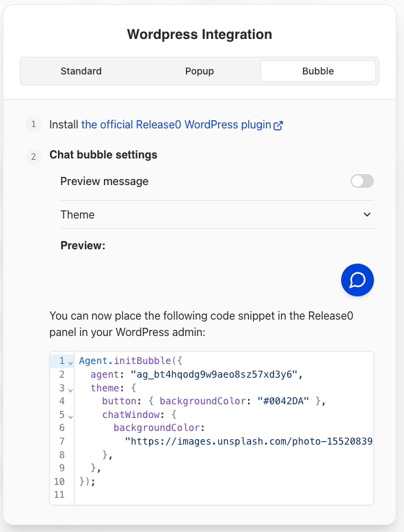
Task: Collapse code fold arrow on line 3
Action: (70, 390)
